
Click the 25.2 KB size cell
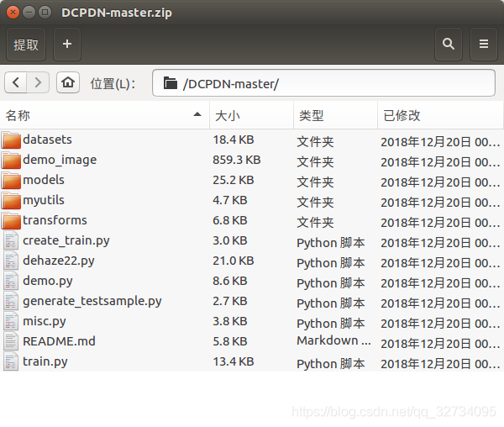234,180
